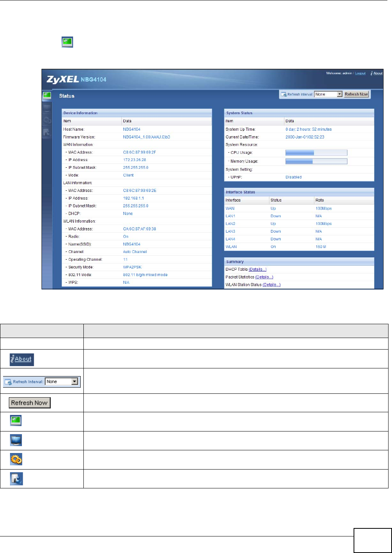392x553 pixels.
Task: Click the About icon in the legend table
Action: point(22,359)
